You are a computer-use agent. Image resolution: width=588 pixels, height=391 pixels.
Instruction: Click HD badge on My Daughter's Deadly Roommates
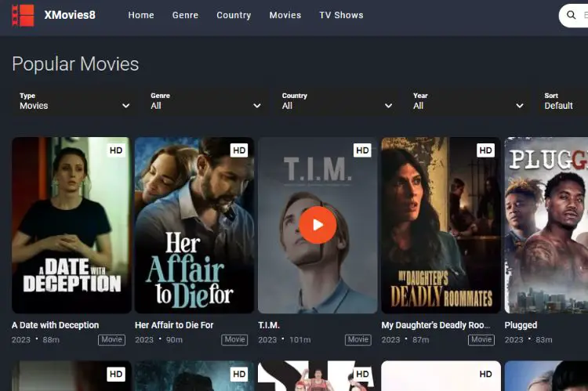pos(485,150)
